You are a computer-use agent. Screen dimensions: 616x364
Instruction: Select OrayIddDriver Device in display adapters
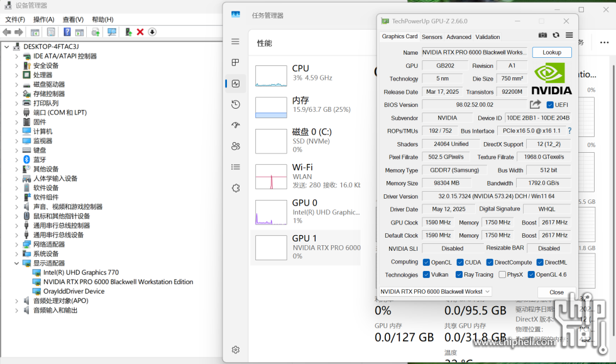pos(74,291)
